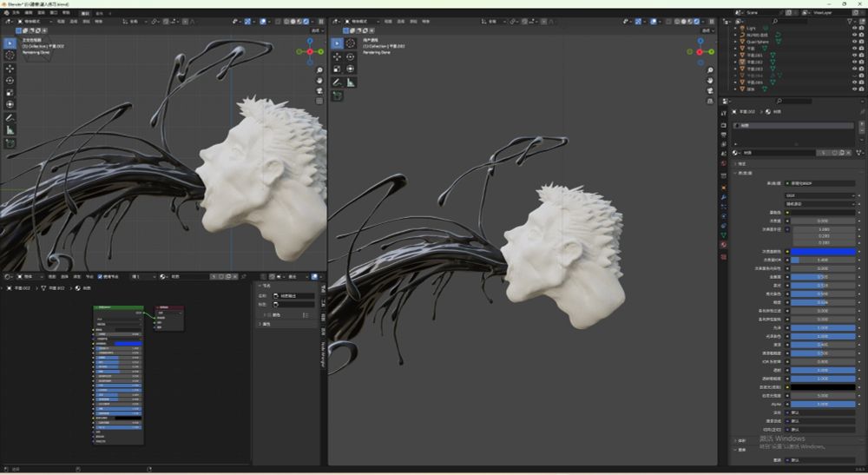Select the Cursor tool in left viewport

click(x=10, y=55)
